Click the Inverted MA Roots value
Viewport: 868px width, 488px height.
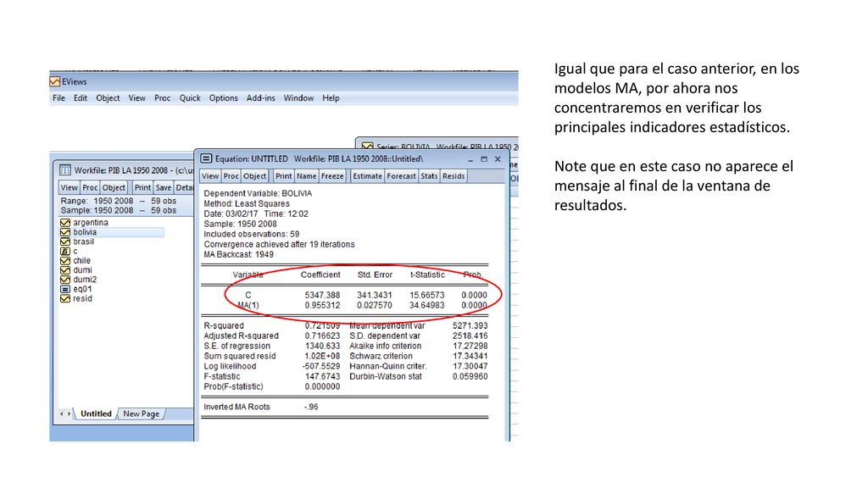(x=311, y=408)
